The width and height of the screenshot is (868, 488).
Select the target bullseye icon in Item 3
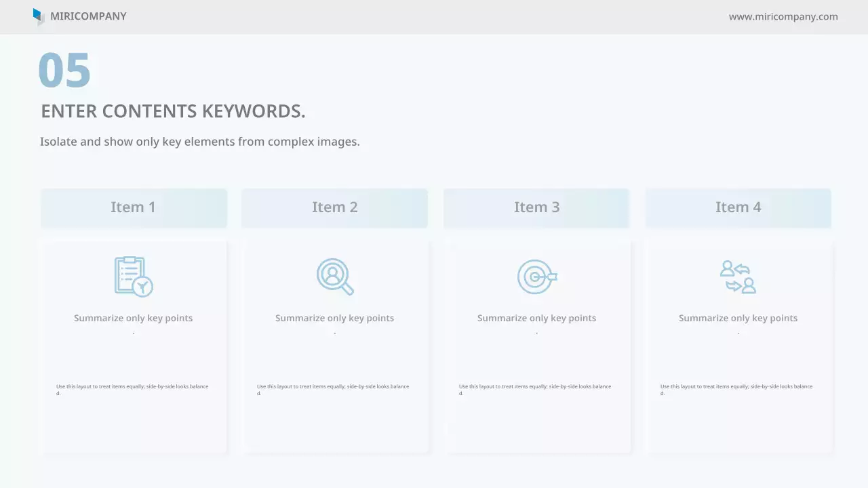(536, 277)
